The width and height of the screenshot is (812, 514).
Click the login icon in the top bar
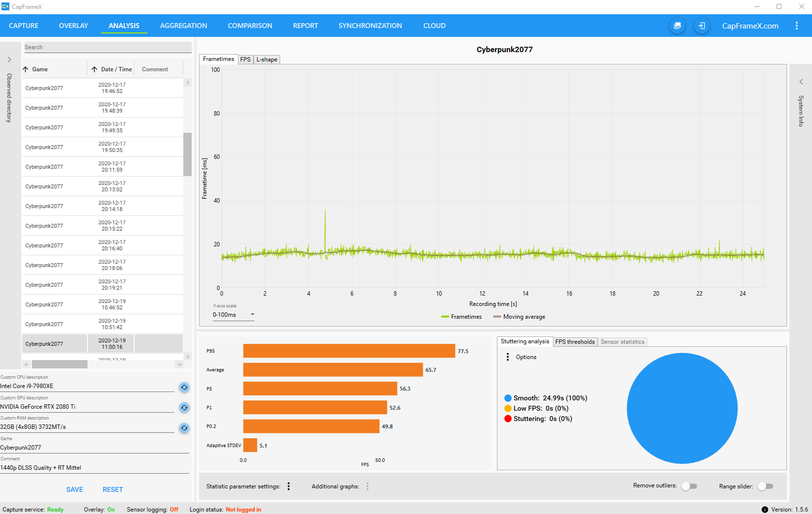pyautogui.click(x=702, y=26)
